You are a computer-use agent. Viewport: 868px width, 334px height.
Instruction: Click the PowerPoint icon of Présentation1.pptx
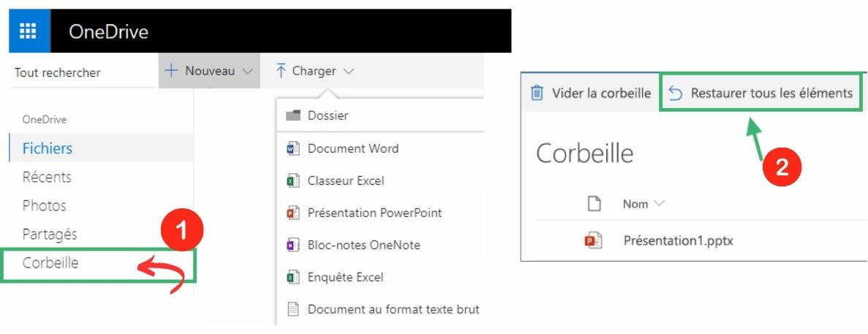coord(594,240)
